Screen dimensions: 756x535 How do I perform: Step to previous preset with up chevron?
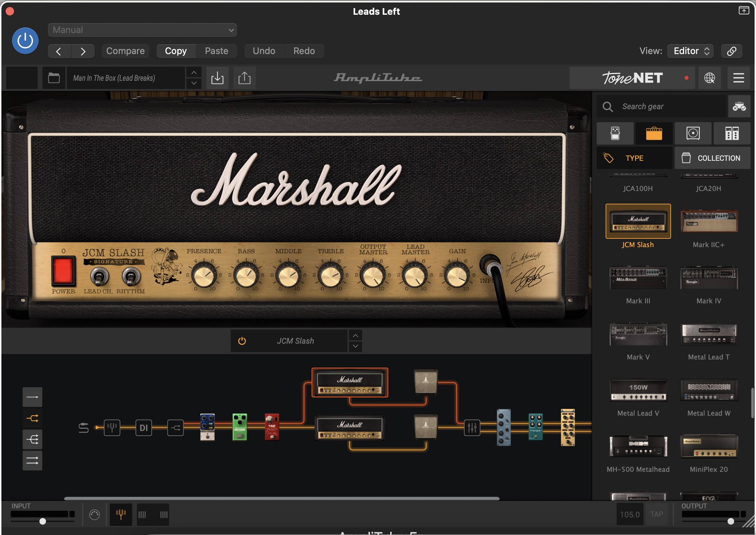(194, 73)
